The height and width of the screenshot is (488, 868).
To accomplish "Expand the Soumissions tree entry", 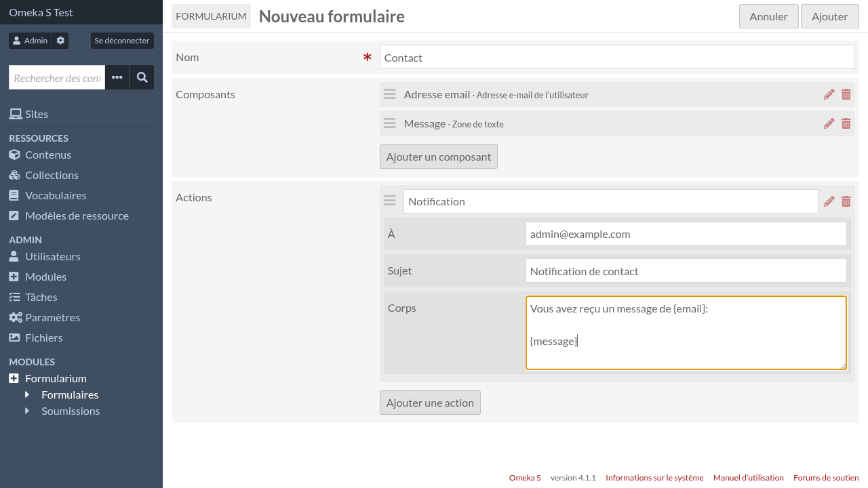I will tap(26, 411).
